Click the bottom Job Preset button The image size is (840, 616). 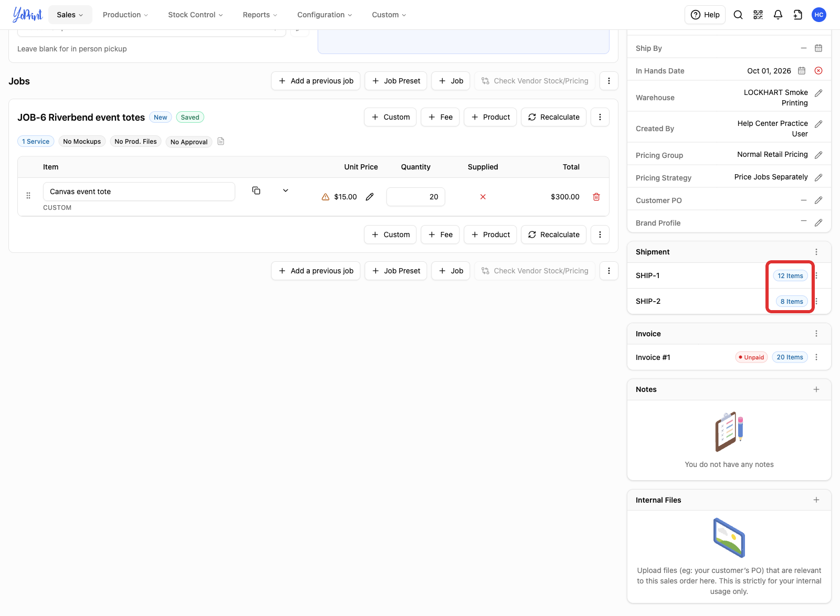[x=396, y=271]
